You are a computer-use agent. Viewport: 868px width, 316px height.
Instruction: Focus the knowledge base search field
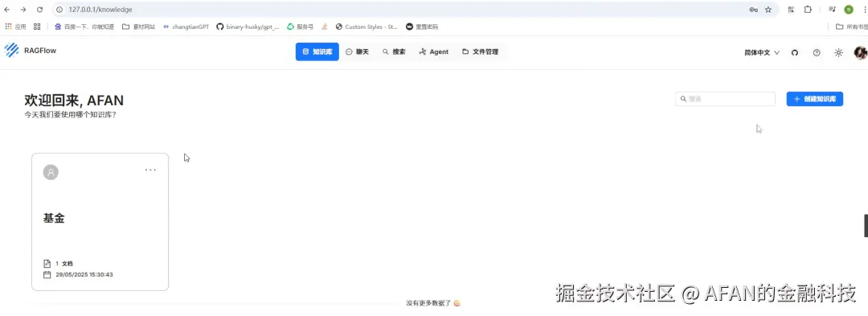(725, 99)
